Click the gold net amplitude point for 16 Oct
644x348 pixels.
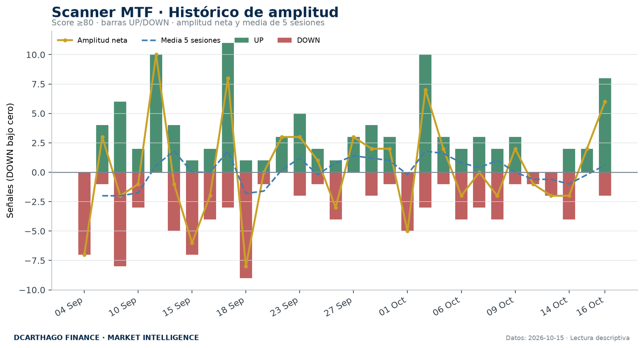click(x=605, y=102)
